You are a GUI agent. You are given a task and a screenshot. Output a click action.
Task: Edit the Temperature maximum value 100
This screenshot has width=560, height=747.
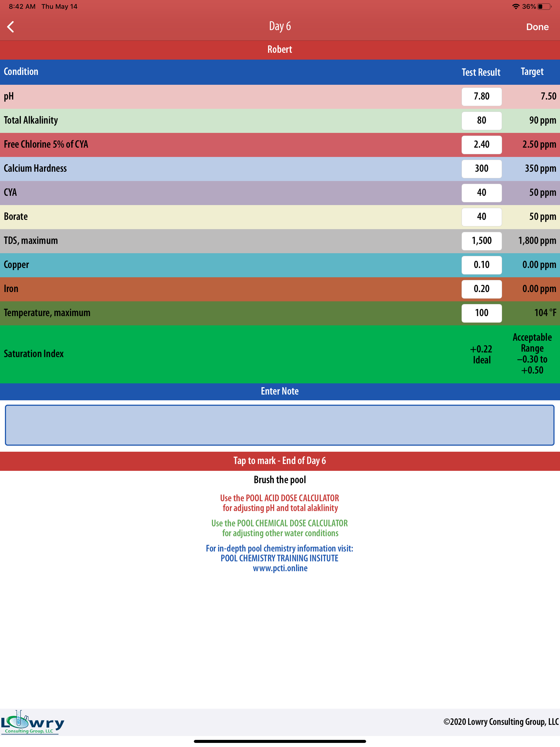coord(482,313)
